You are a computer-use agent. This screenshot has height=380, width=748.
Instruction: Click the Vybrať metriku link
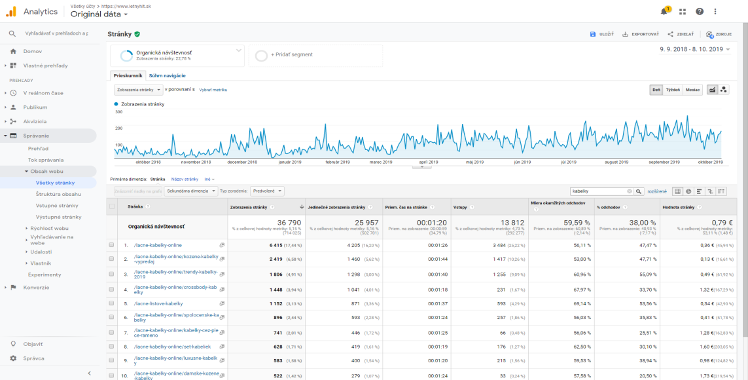pyautogui.click(x=213, y=90)
